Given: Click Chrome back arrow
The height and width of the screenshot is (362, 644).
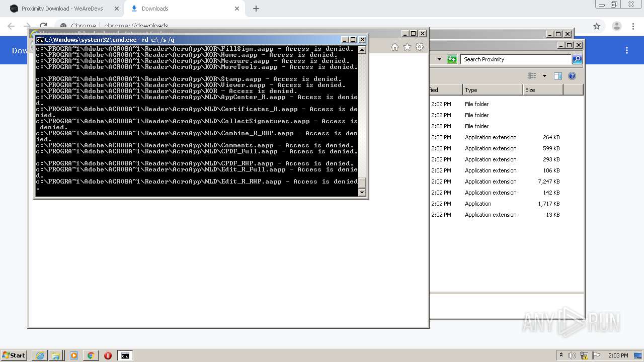Looking at the screenshot, I should click(11, 26).
